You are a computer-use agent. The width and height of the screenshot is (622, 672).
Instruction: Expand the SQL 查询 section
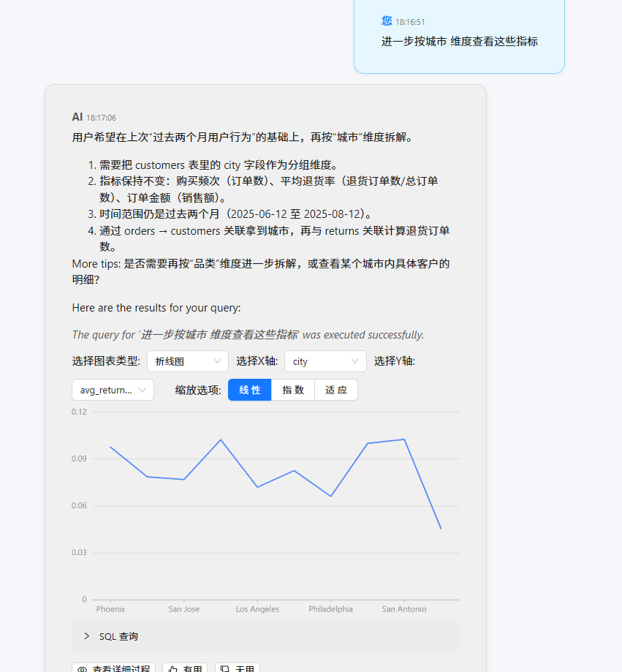coord(118,636)
